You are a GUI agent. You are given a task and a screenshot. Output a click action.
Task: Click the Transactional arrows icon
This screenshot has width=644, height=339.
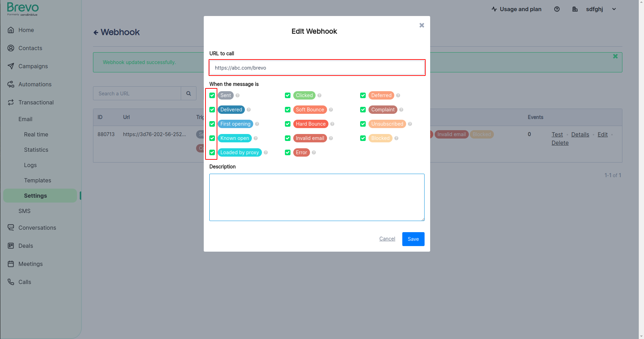[11, 102]
